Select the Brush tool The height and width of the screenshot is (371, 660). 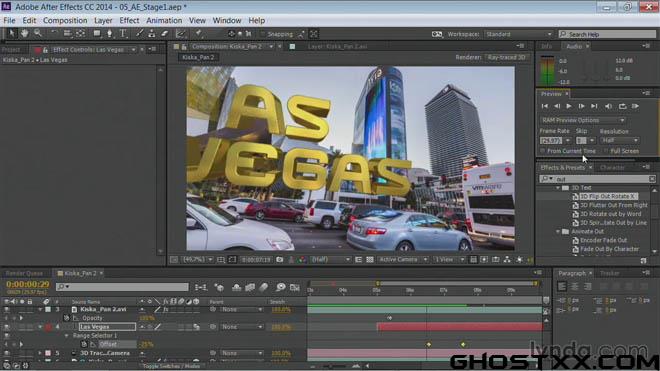pyautogui.click(x=139, y=34)
